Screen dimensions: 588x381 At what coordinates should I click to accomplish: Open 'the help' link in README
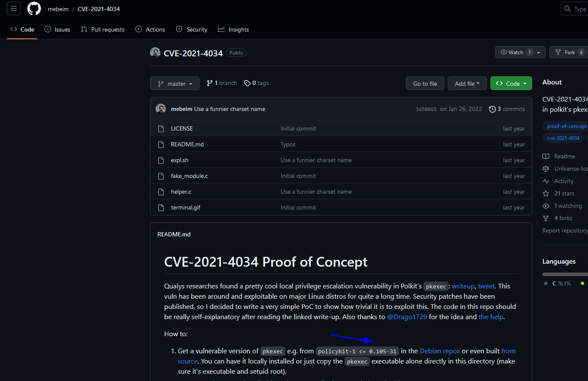(x=491, y=317)
